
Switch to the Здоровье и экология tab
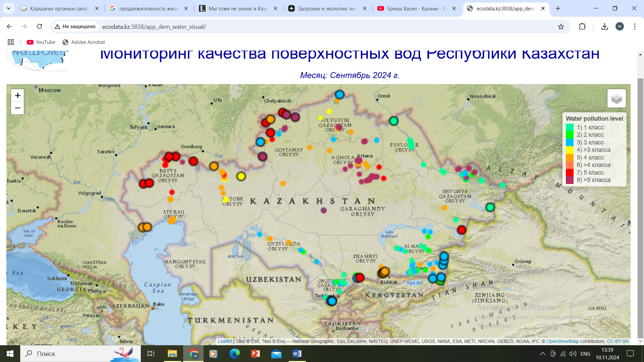327,9
